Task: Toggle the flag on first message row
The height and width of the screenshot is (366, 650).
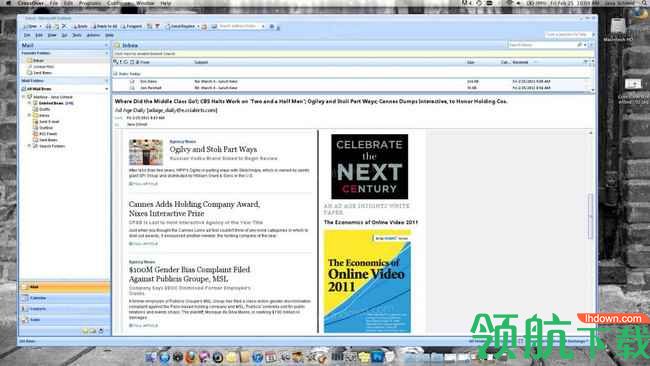Action: point(587,82)
